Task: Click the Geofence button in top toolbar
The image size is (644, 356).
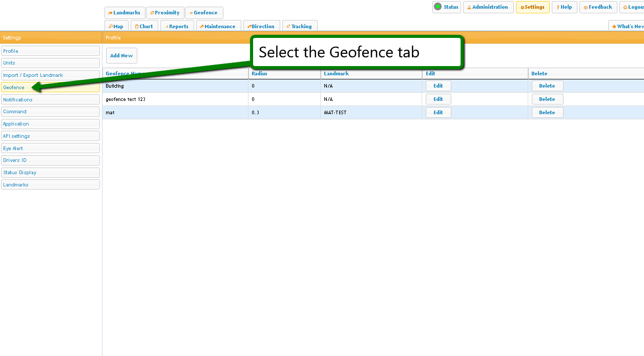Action: [x=204, y=13]
